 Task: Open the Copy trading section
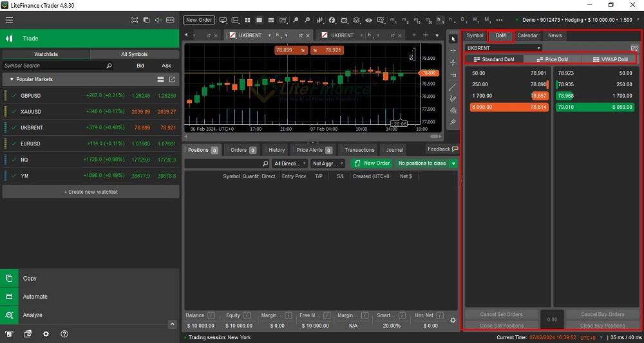click(x=90, y=278)
